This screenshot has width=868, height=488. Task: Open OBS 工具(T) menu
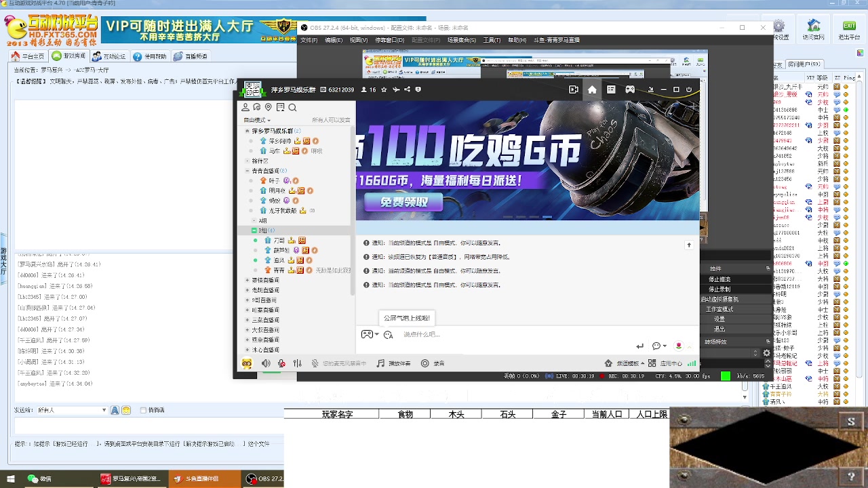(x=492, y=40)
